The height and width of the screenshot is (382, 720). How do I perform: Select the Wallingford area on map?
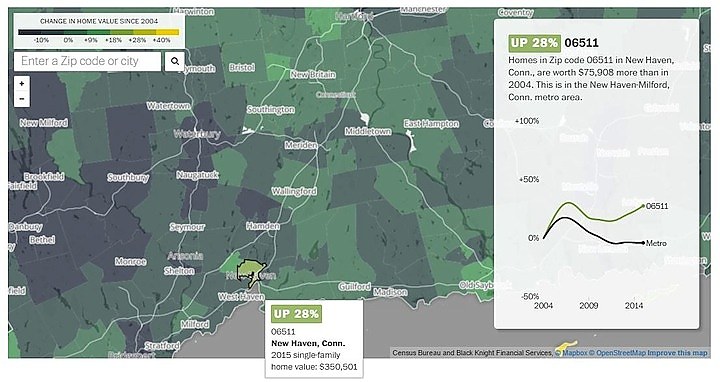[x=294, y=191]
